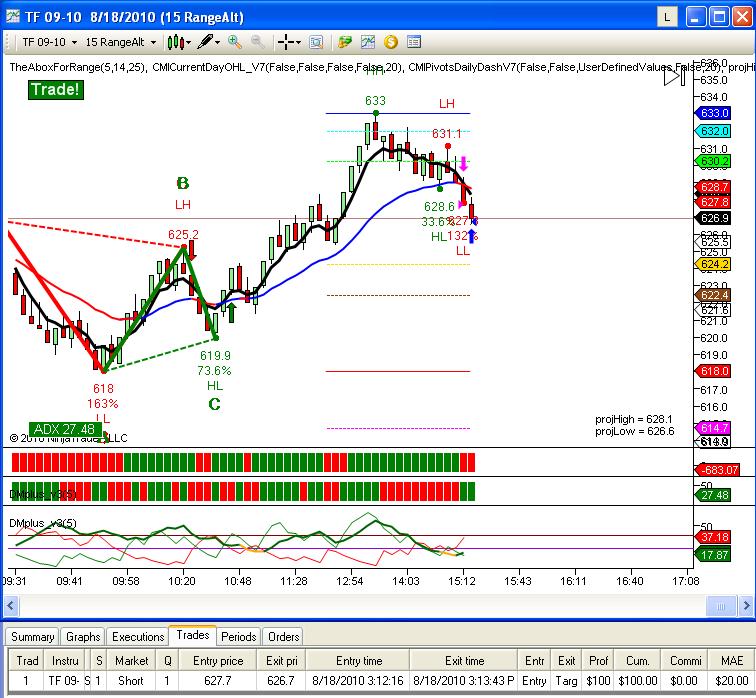Image resolution: width=756 pixels, height=698 pixels.
Task: Select exit price 626.7 cell
Action: [x=281, y=681]
